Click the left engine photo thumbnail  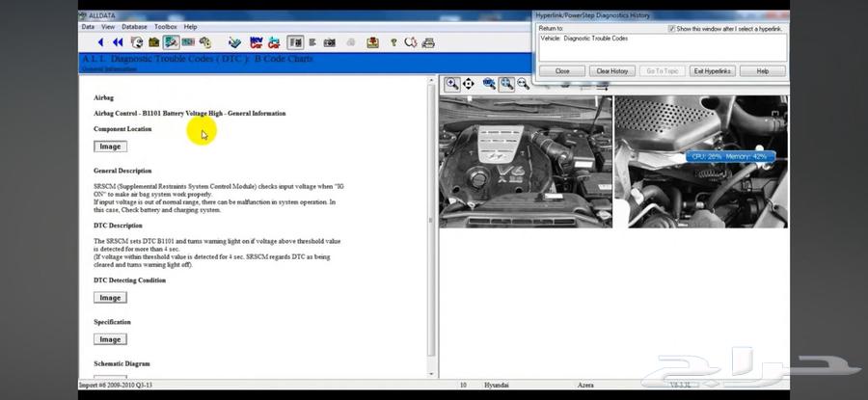click(526, 161)
